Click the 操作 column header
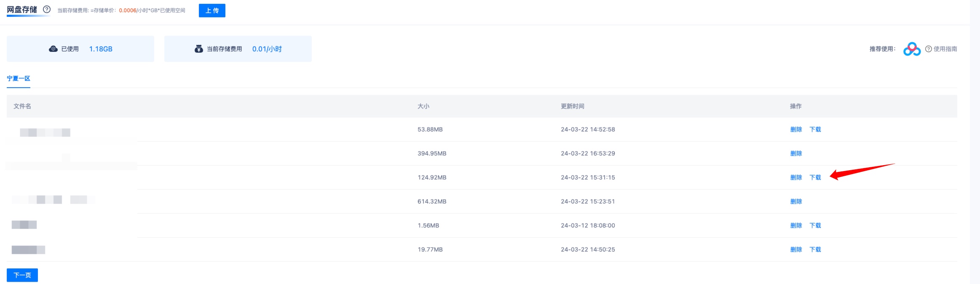This screenshot has width=980, height=284. pyautogui.click(x=796, y=106)
